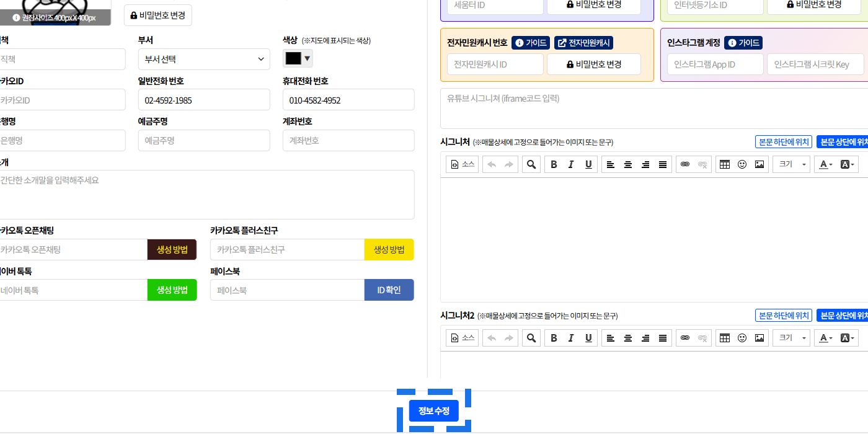
Task: Center-align text in the 시그니처2 editor
Action: tap(628, 338)
